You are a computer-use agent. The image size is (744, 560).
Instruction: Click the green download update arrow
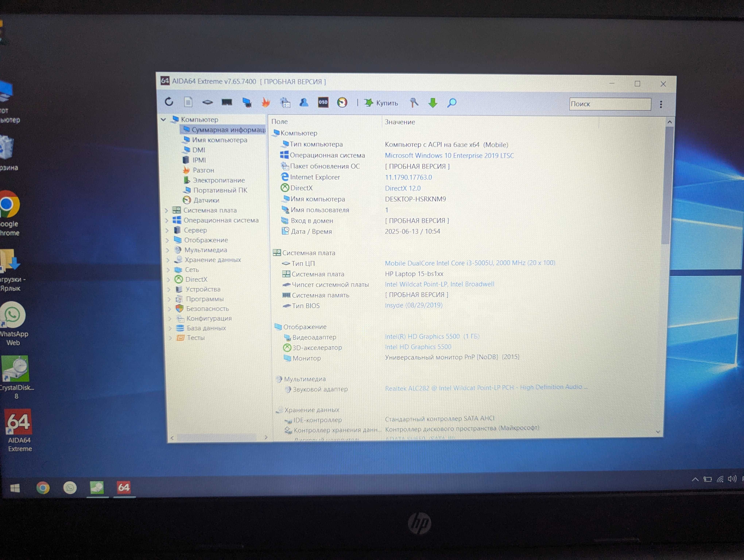(433, 103)
